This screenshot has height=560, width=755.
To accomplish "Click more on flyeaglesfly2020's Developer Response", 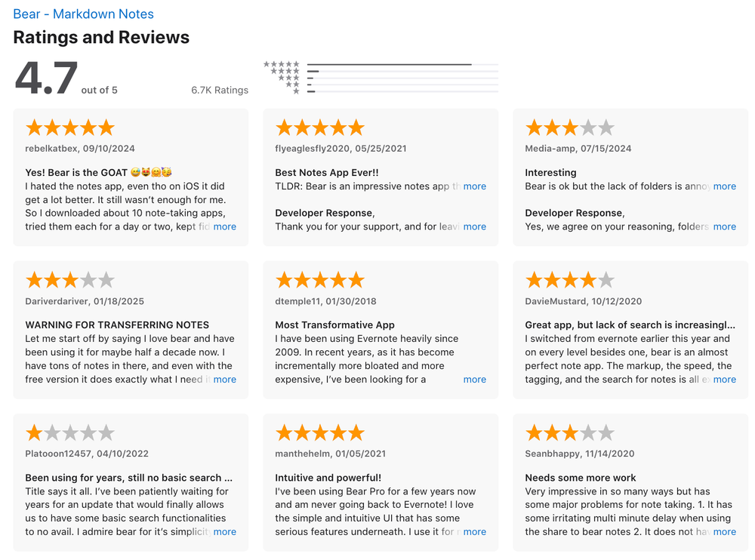I will coord(475,226).
